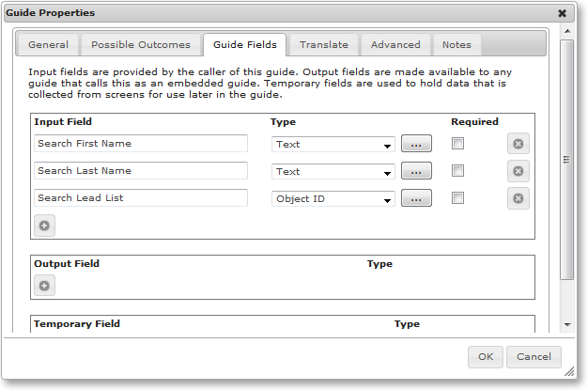The height and width of the screenshot is (390, 588).
Task: Click ellipsis button for Search First Name
Action: click(416, 144)
